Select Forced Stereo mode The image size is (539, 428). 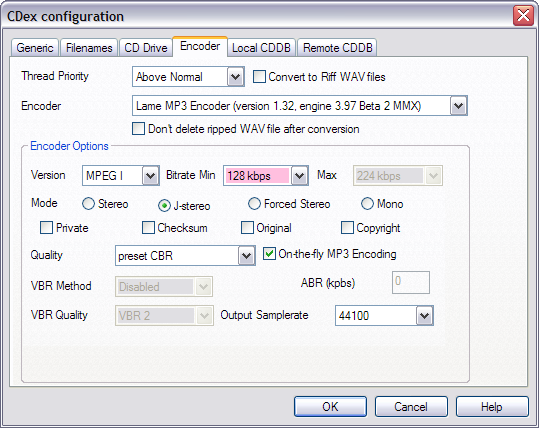254,204
